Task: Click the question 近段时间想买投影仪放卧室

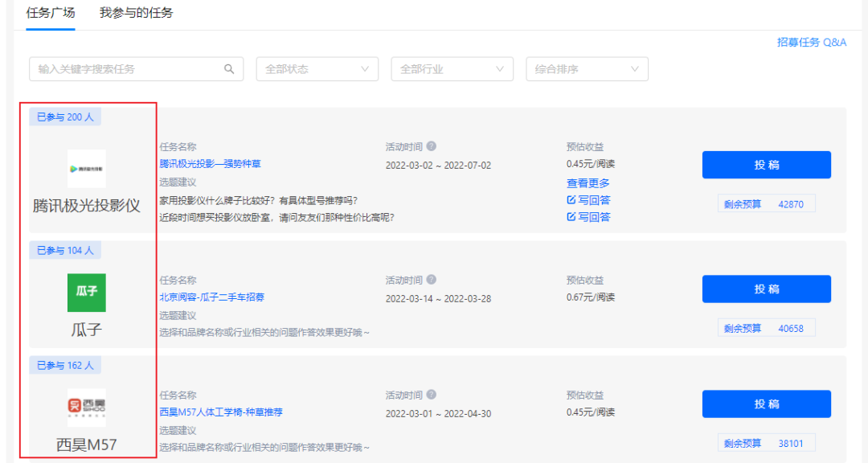Action: pyautogui.click(x=276, y=218)
